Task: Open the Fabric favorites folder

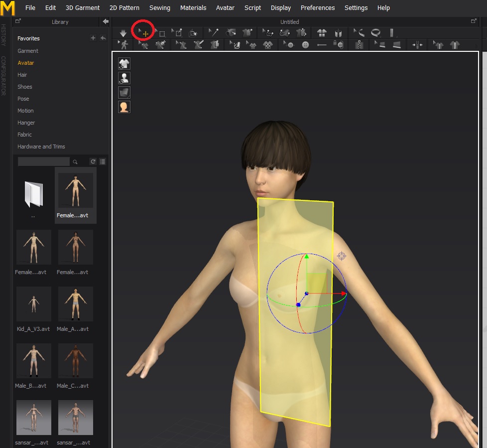Action: tap(24, 135)
